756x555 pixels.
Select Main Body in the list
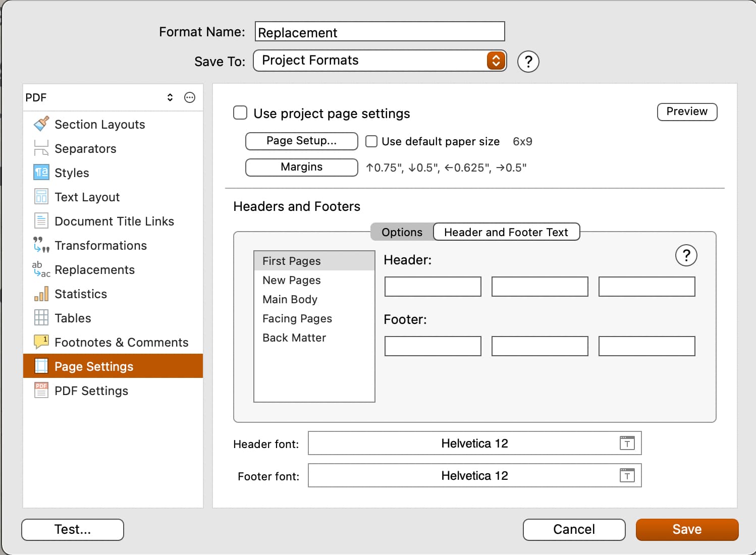(314, 299)
